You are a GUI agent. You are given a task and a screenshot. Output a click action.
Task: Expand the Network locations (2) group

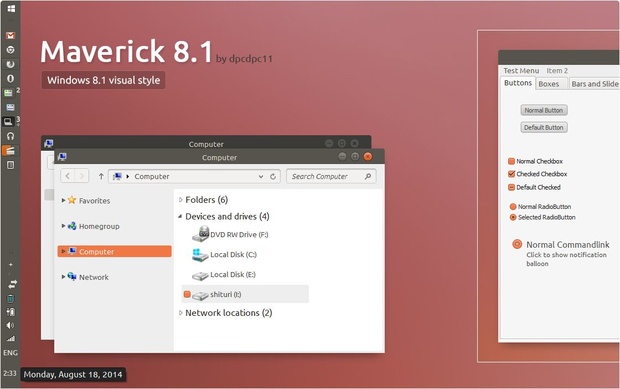coord(181,313)
